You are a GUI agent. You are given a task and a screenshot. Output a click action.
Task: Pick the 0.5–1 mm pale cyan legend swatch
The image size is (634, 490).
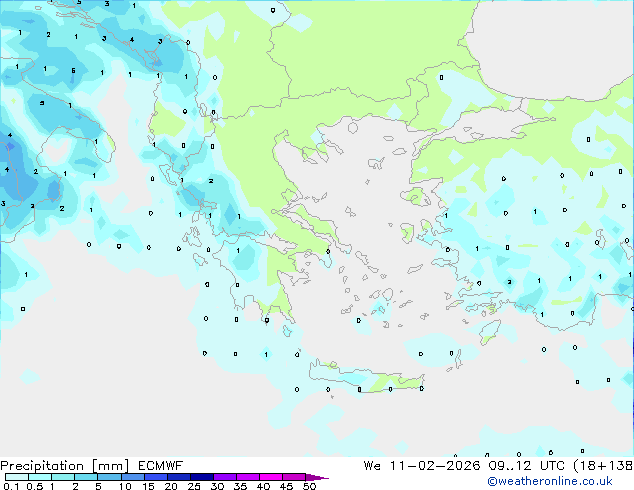coord(40,477)
